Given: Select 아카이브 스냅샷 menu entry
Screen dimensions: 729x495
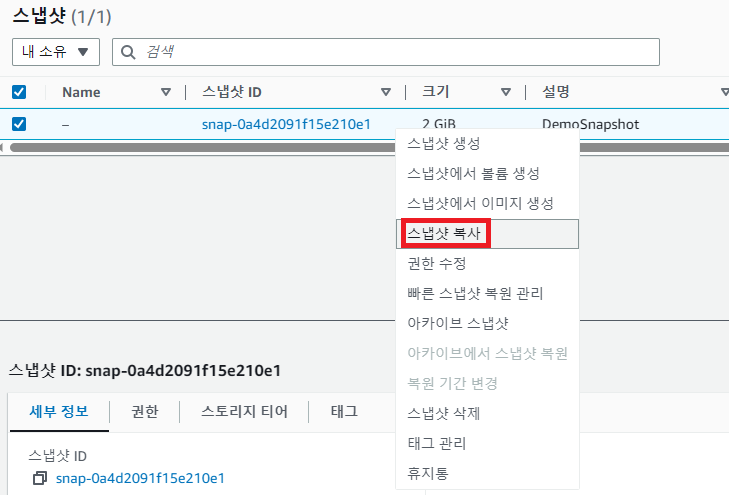Looking at the screenshot, I should click(487, 323).
